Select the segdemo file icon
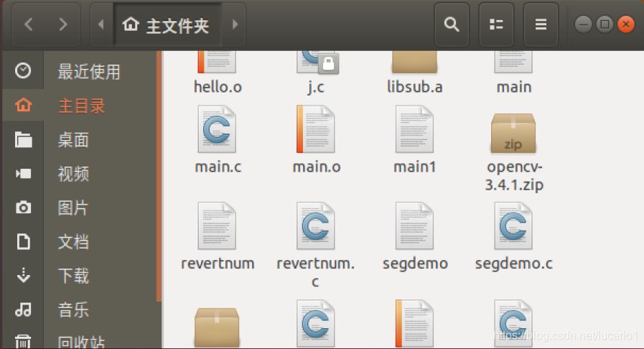The height and width of the screenshot is (349, 644). [x=414, y=225]
